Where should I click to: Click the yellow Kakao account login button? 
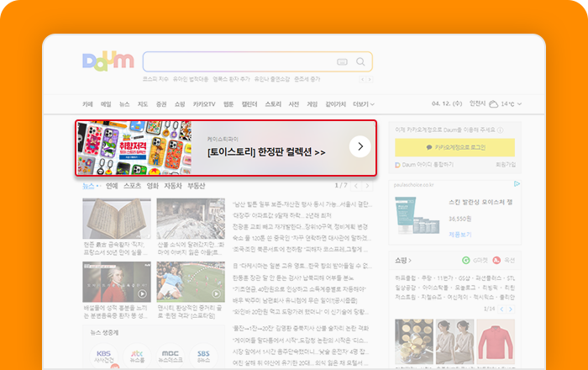pyautogui.click(x=455, y=147)
